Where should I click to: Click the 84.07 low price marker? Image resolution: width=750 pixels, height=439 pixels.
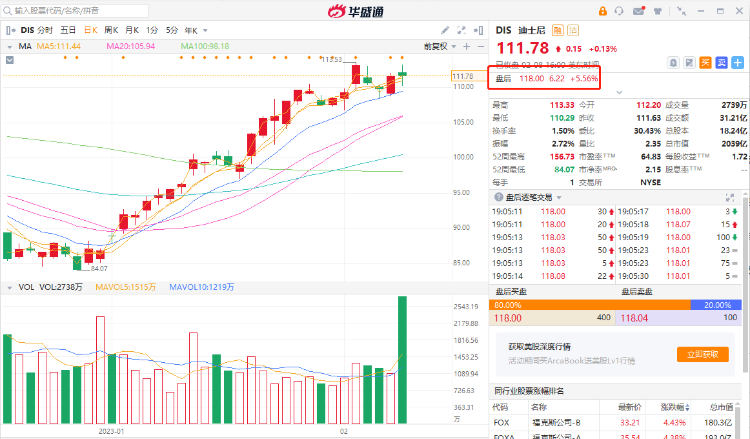[99, 268]
